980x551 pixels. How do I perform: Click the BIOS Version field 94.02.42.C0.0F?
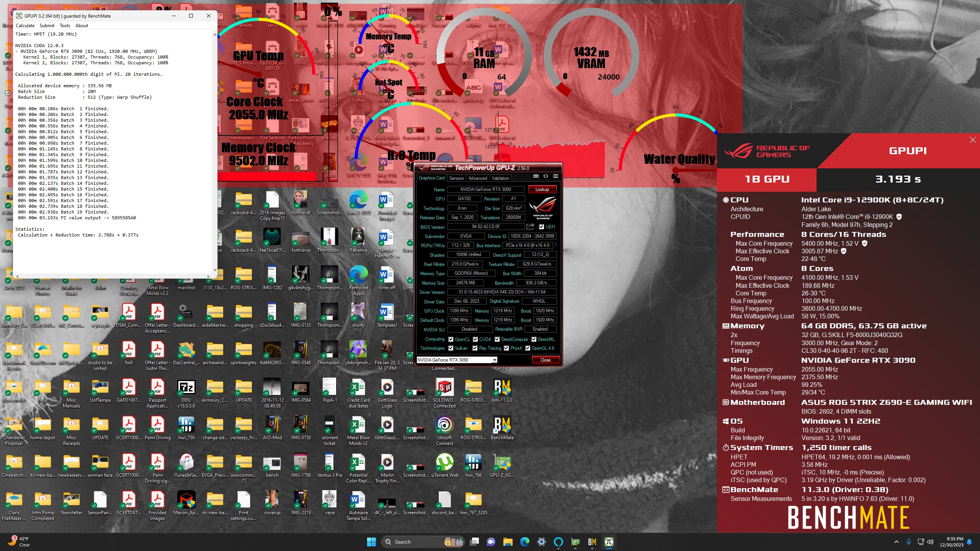point(485,227)
